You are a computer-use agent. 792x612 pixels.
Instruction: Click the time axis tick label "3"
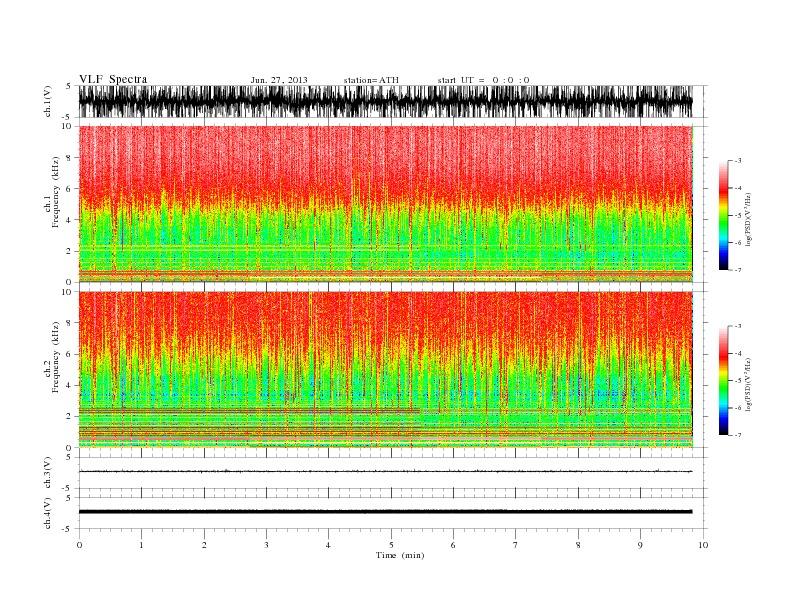coord(266,545)
